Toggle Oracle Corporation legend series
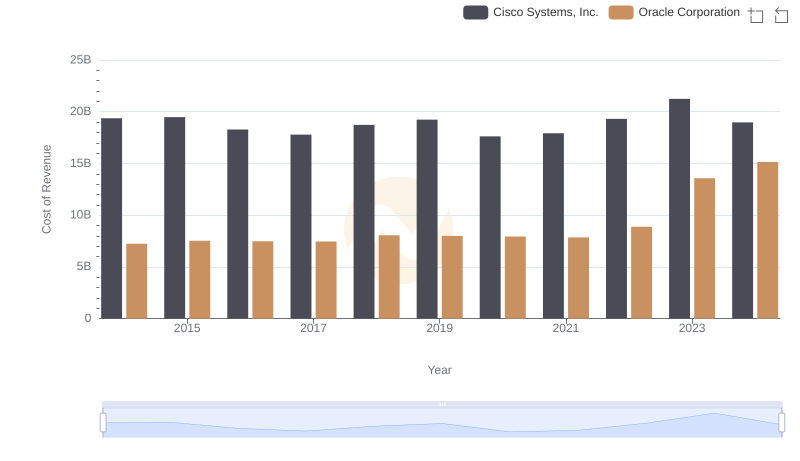Image resolution: width=800 pixels, height=461 pixels. point(674,12)
